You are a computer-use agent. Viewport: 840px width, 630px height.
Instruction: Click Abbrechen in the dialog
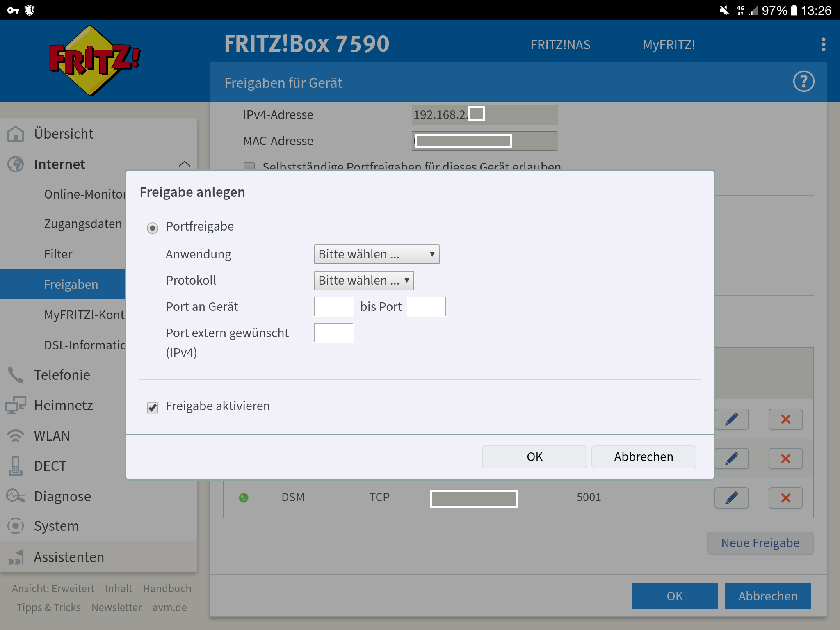(643, 457)
